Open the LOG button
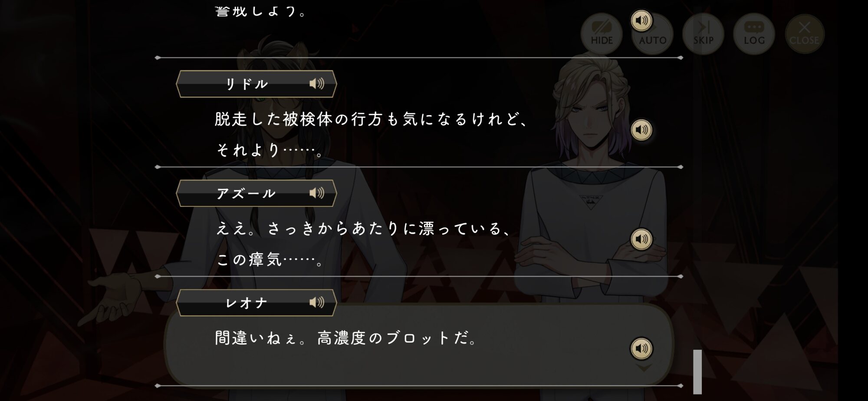The height and width of the screenshot is (401, 868). [754, 34]
